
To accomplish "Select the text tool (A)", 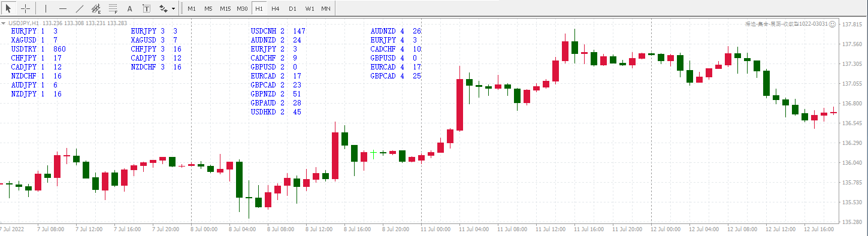I will [130, 8].
